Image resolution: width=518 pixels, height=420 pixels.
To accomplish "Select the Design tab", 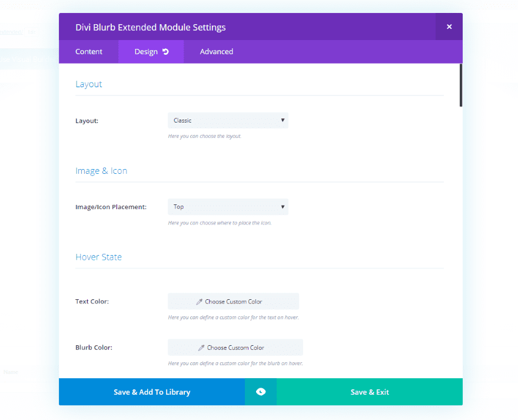I will [145, 52].
